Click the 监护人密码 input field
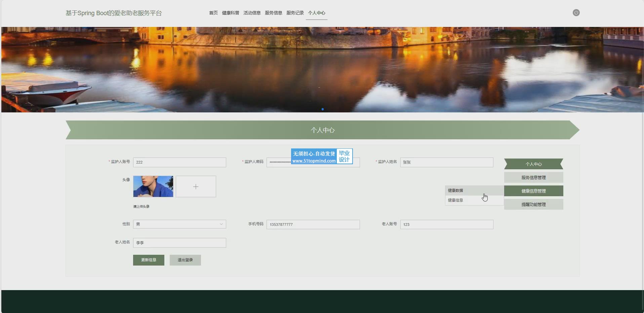The image size is (644, 313). pos(313,162)
